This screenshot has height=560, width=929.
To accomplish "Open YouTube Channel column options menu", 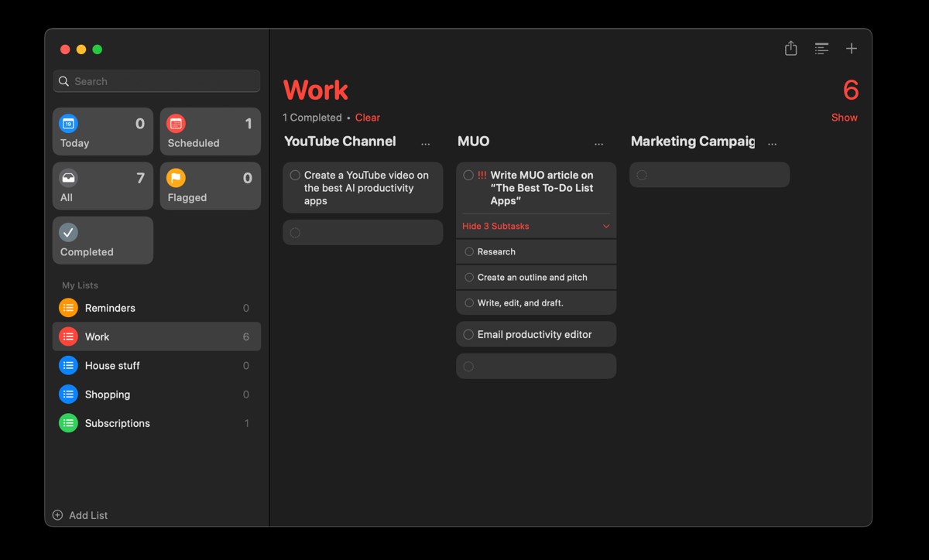I will [426, 144].
